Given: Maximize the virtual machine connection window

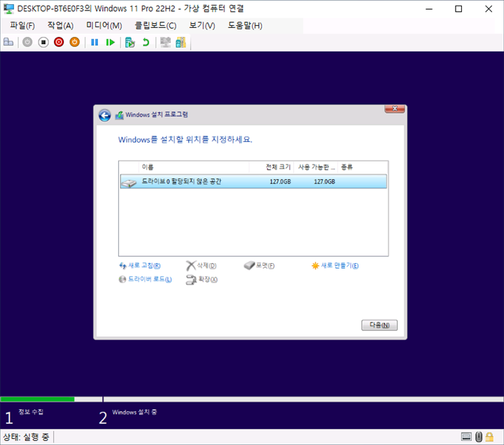Looking at the screenshot, I should point(458,9).
